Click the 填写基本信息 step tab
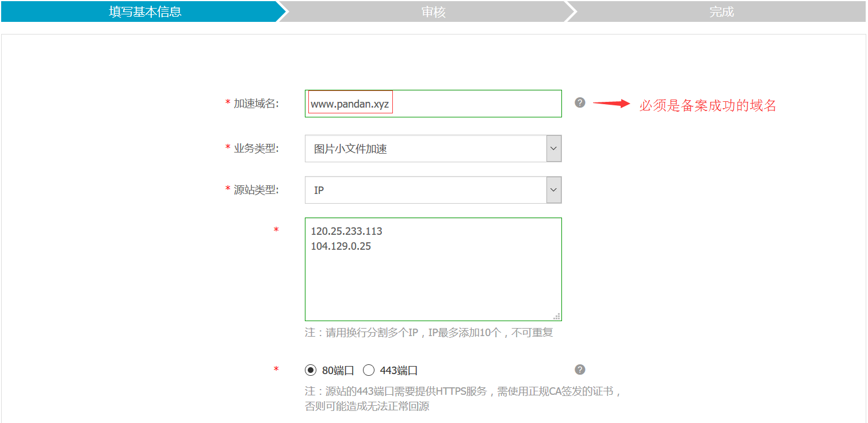The width and height of the screenshot is (868, 423). (145, 12)
